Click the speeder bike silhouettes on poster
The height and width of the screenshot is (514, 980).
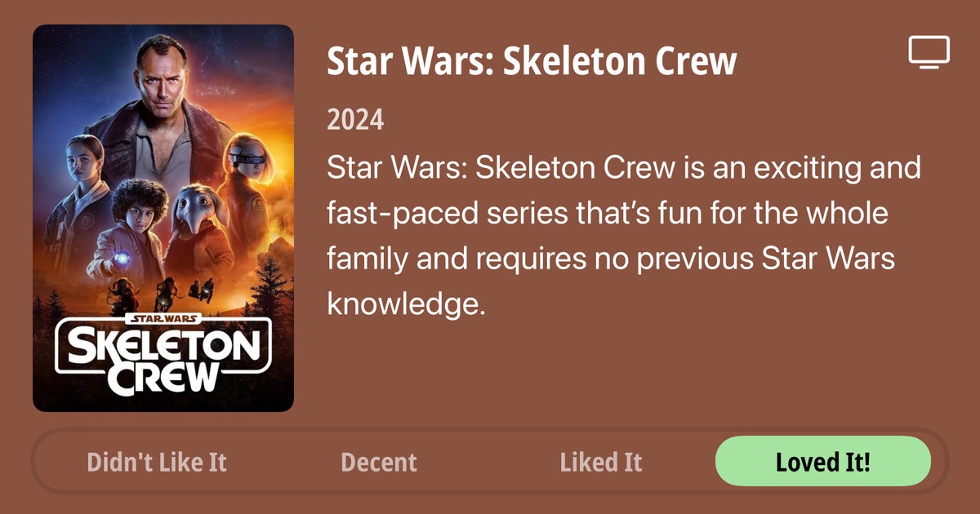tap(163, 290)
